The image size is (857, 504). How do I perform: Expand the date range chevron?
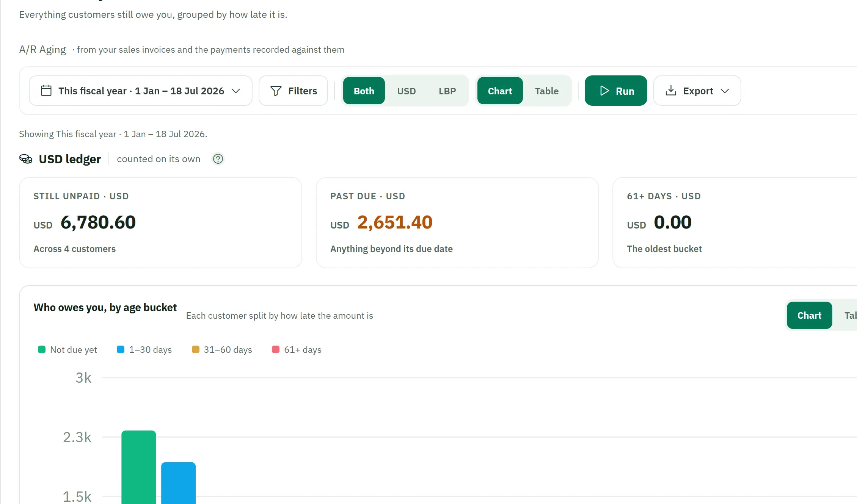(236, 91)
